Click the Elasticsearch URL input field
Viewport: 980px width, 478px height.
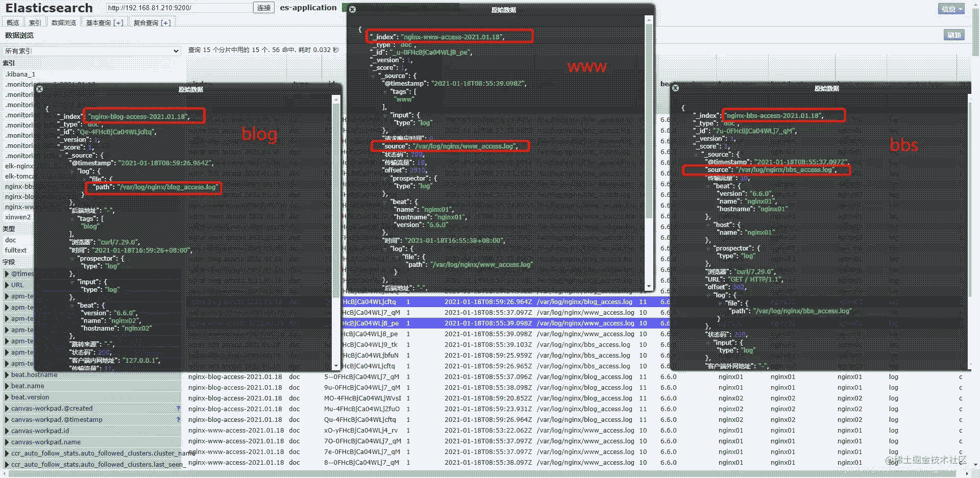pyautogui.click(x=179, y=8)
